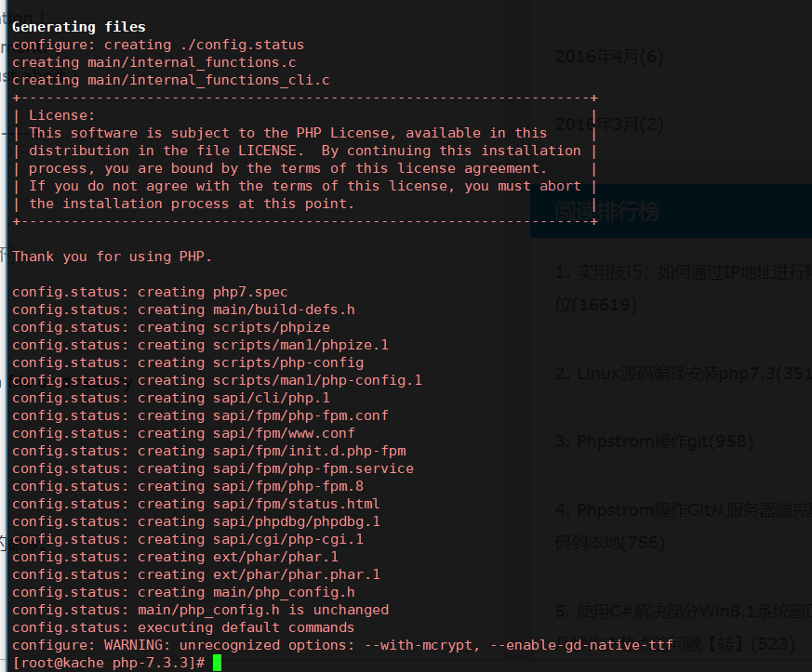Image resolution: width=812 pixels, height=672 pixels.
Task: Click 'This software is subject to the PHP License' line
Action: 288,133
